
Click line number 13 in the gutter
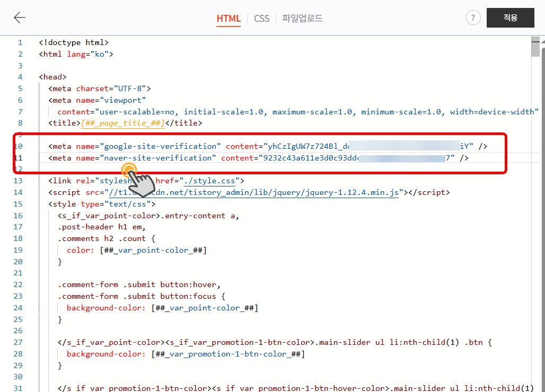18,181
